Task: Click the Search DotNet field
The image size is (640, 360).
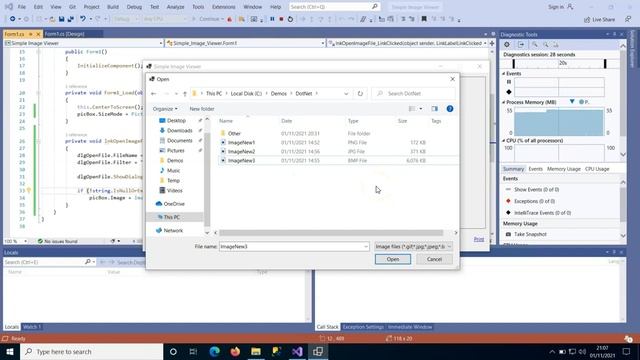Action: [413, 93]
